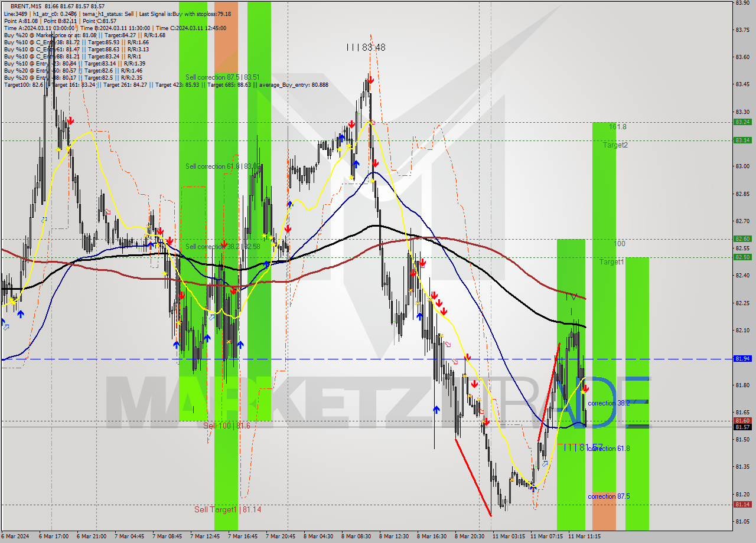Click the 'Sell 100 | 81.6' label
This screenshot has width=756, height=543.
click(x=227, y=426)
